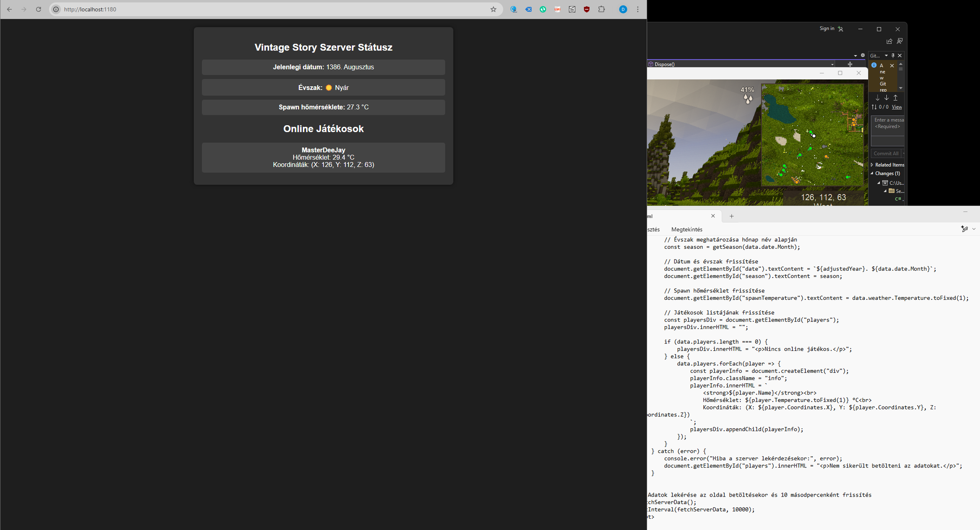Bookmark this page with the star

click(x=493, y=9)
